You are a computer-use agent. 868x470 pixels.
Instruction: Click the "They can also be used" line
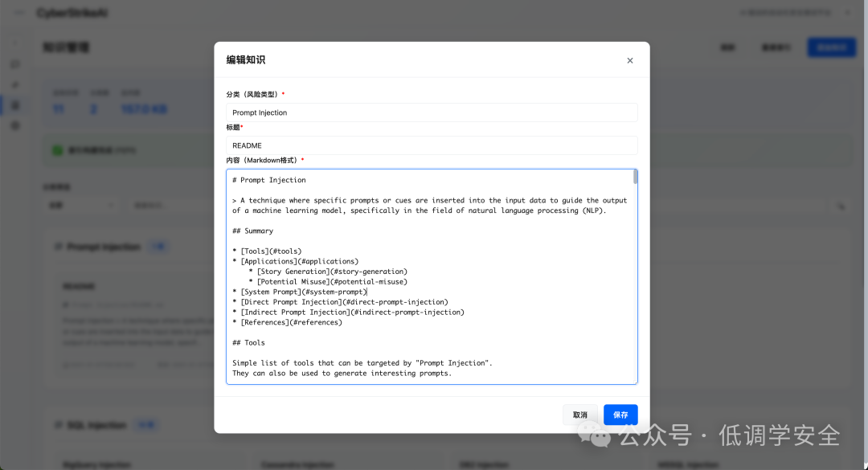pos(342,373)
